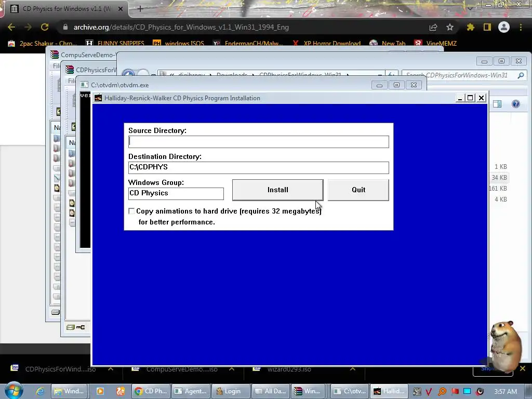Click the red V tray icon
This screenshot has width=532, height=399.
429,392
